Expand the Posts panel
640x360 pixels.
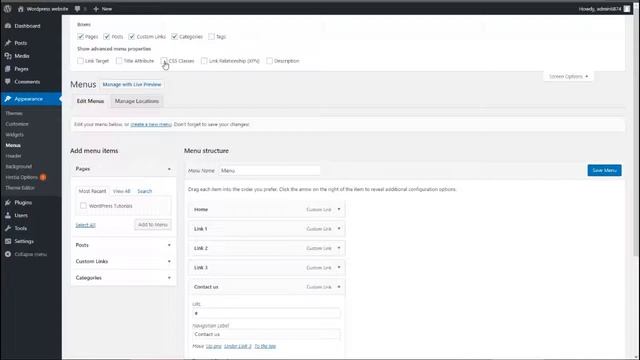(x=123, y=245)
